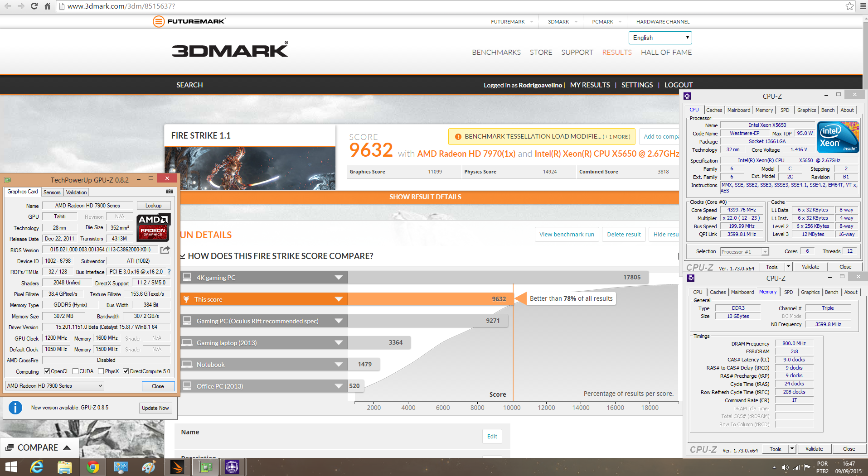Click the 3DMARK logo
868x476 pixels.
tap(230, 49)
